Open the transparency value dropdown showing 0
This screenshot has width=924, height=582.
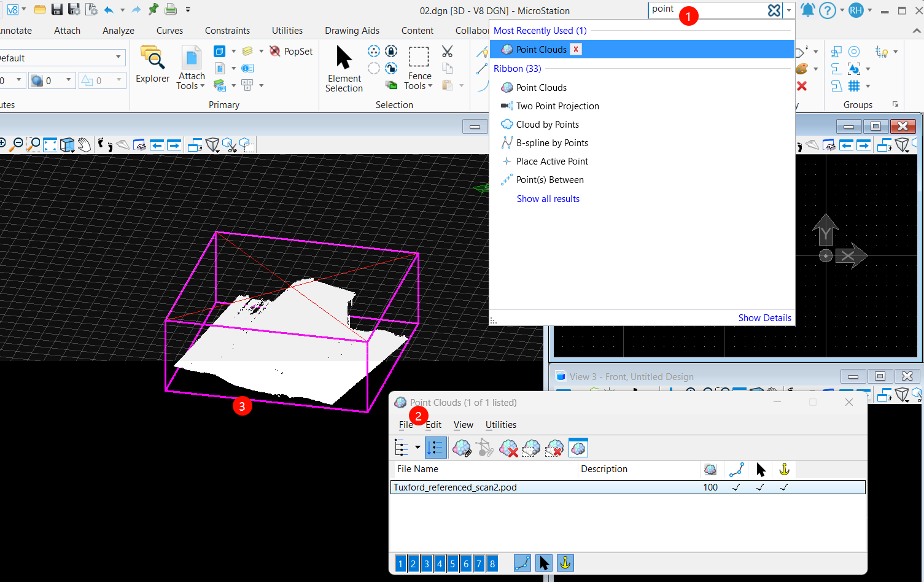point(69,80)
